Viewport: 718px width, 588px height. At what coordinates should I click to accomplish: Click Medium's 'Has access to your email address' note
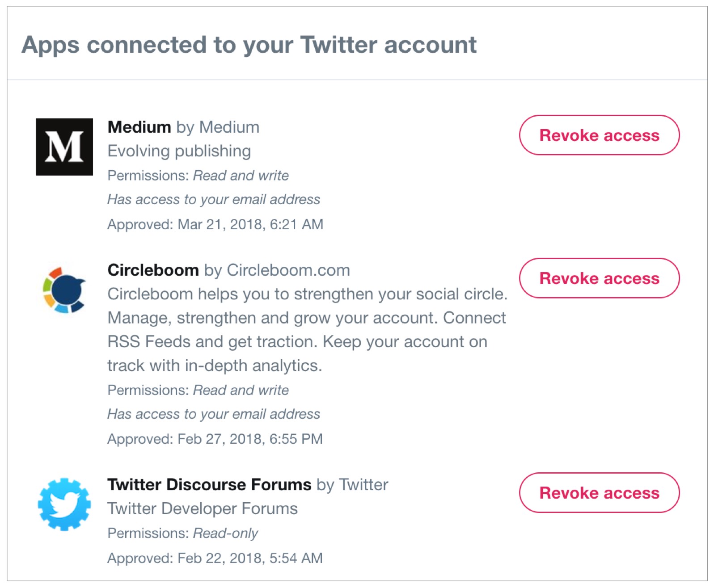(214, 200)
